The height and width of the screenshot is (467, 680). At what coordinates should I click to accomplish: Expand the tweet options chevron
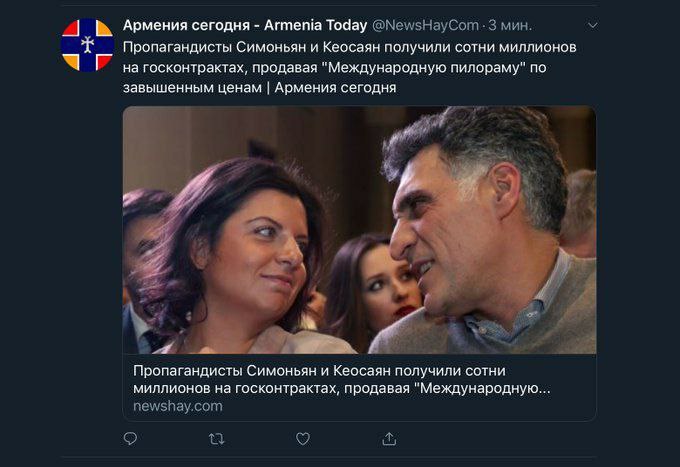[x=592, y=26]
